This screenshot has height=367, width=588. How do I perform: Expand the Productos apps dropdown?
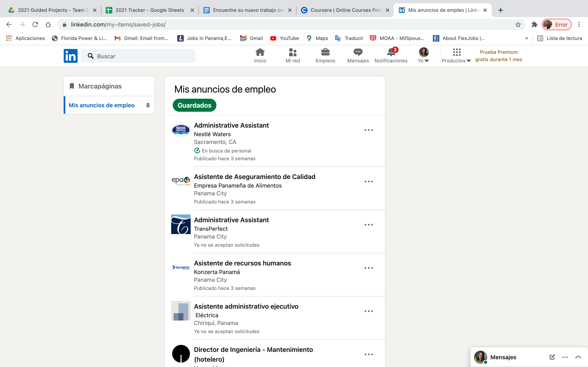456,56
